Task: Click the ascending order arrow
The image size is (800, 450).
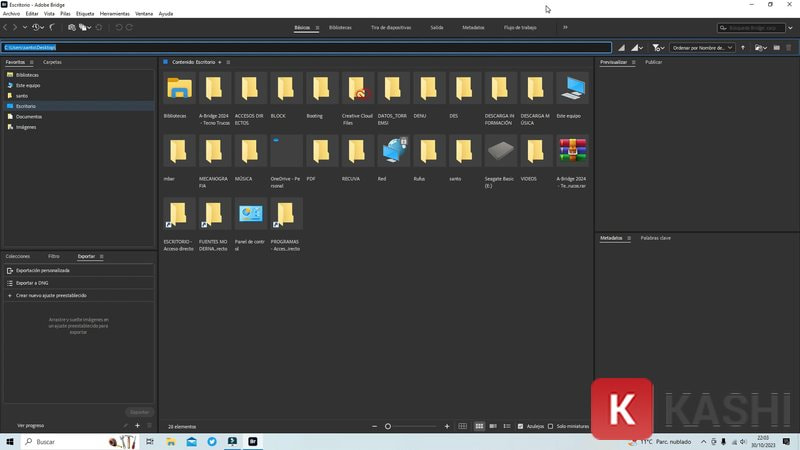Action: (x=743, y=47)
